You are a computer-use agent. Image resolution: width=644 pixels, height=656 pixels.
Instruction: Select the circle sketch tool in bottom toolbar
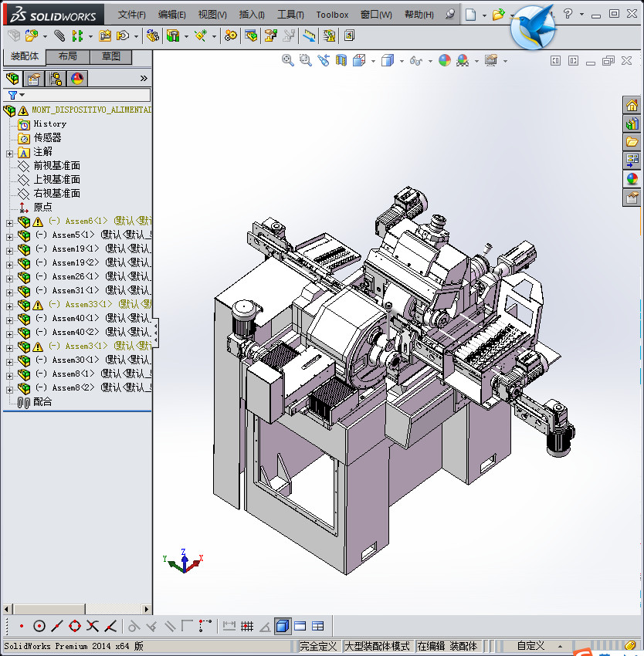(x=39, y=626)
